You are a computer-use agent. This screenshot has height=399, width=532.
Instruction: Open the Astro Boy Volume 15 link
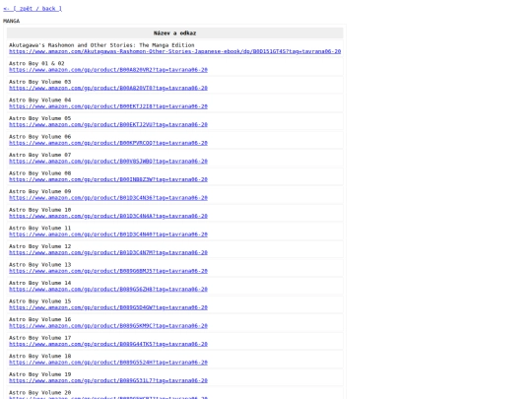pos(108,307)
